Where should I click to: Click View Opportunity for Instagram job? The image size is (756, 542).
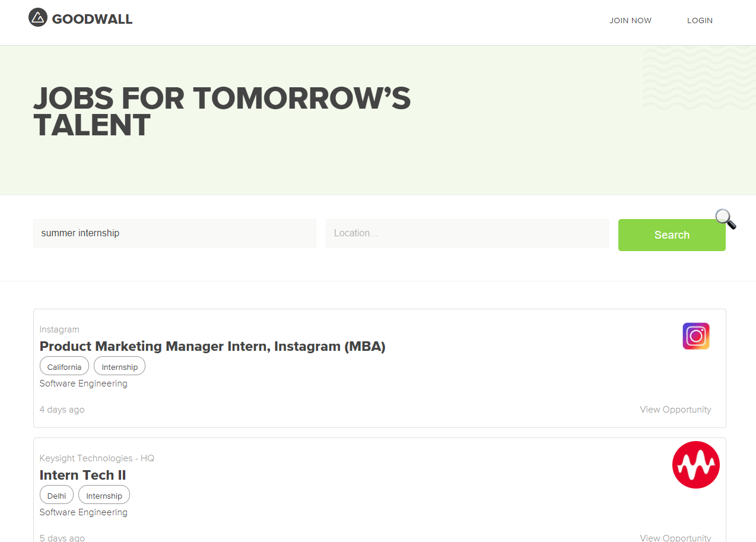point(675,410)
